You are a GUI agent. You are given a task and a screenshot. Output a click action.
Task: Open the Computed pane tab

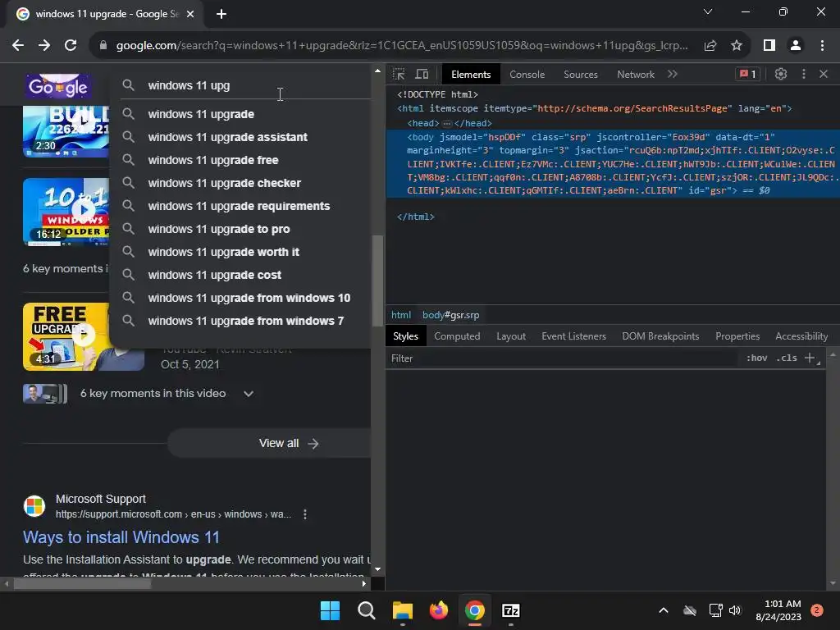click(x=457, y=336)
